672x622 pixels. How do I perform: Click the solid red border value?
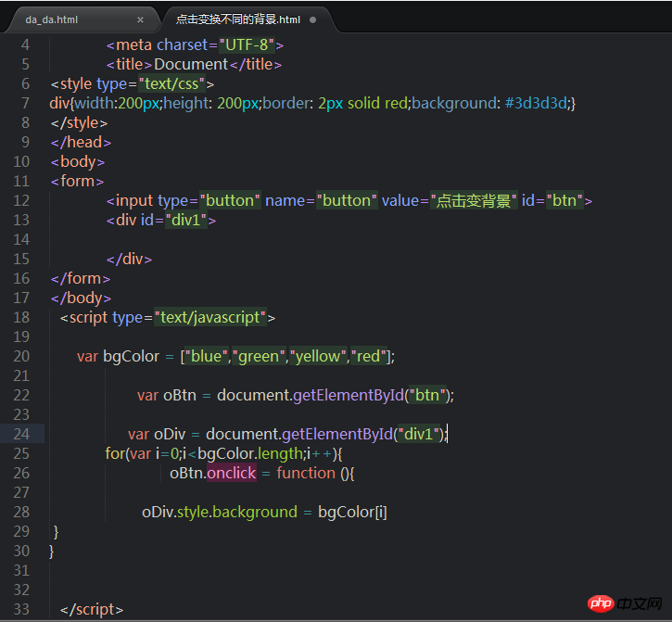[377, 103]
